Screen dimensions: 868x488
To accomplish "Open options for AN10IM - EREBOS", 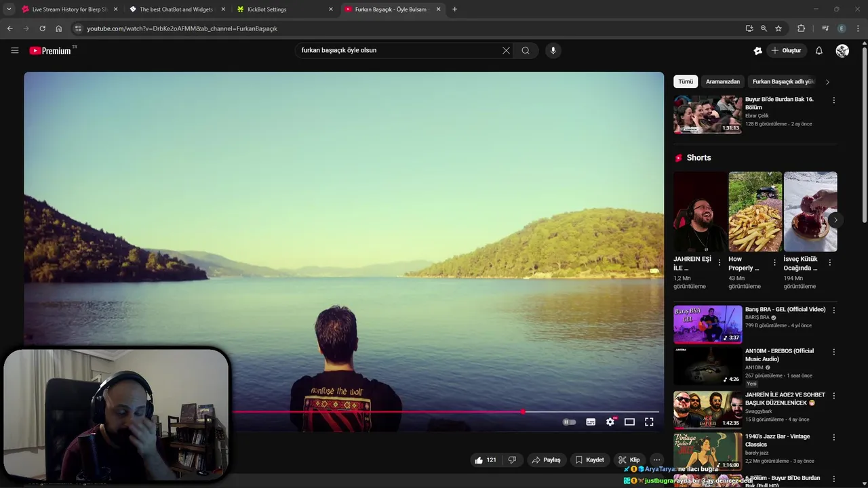I will point(833,352).
